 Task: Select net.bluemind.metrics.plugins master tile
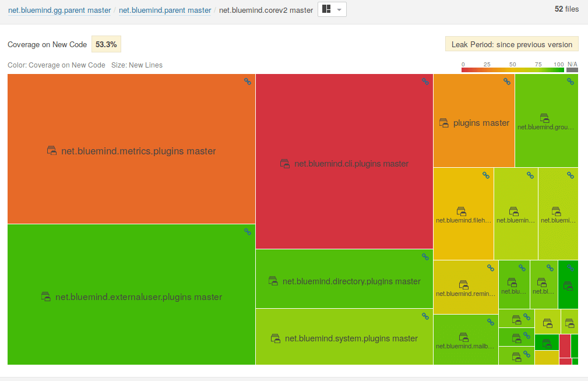click(x=131, y=151)
